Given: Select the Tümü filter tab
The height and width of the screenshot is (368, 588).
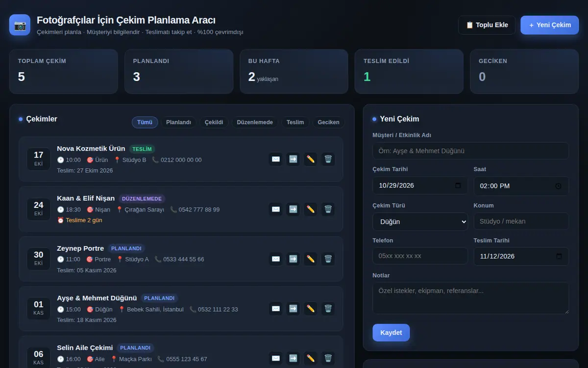Looking at the screenshot, I should [x=145, y=122].
